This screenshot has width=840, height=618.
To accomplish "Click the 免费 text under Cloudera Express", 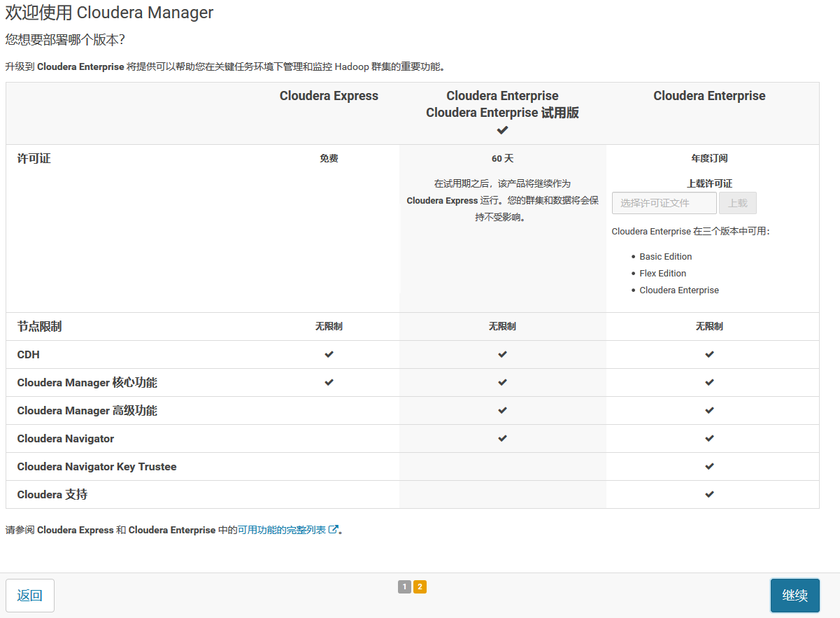I will pos(329,159).
